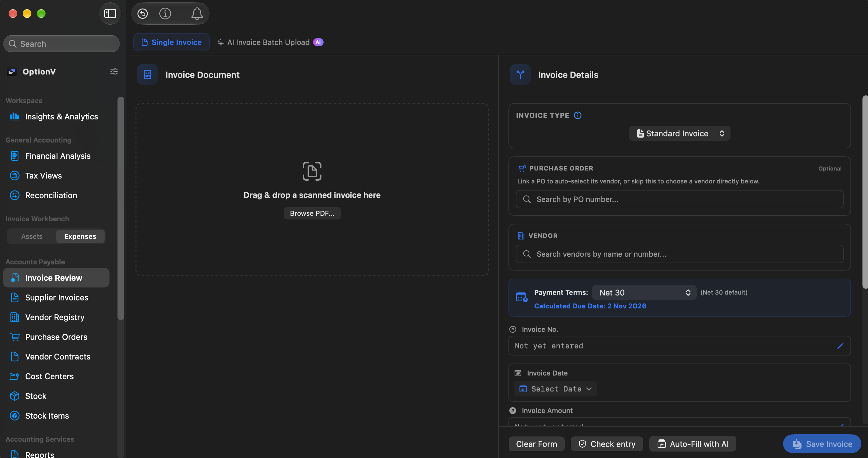The width and height of the screenshot is (868, 458).
Task: Open the Standard Invoice type dropdown
Action: pyautogui.click(x=679, y=134)
